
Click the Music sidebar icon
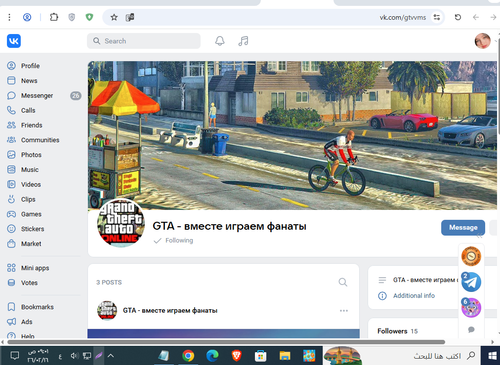(x=11, y=169)
